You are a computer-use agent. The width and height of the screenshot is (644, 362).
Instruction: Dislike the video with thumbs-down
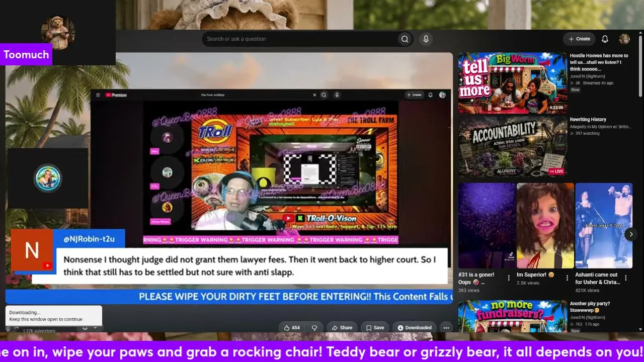pos(314,328)
